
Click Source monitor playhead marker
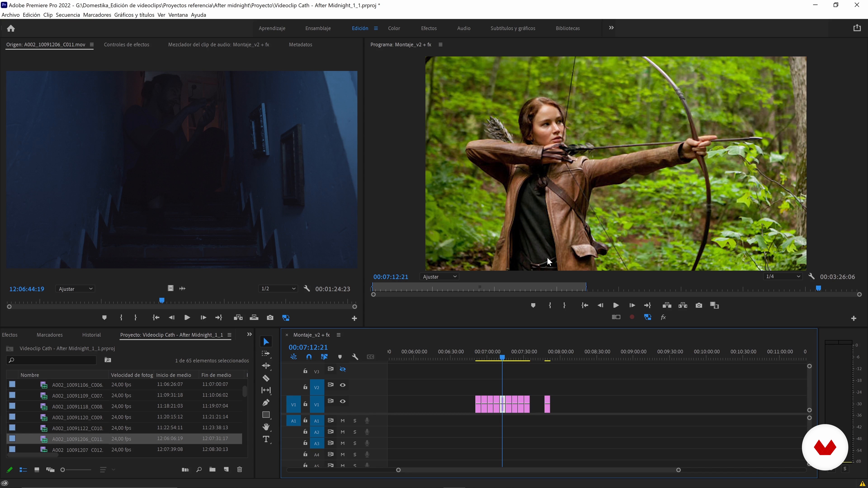point(162,300)
